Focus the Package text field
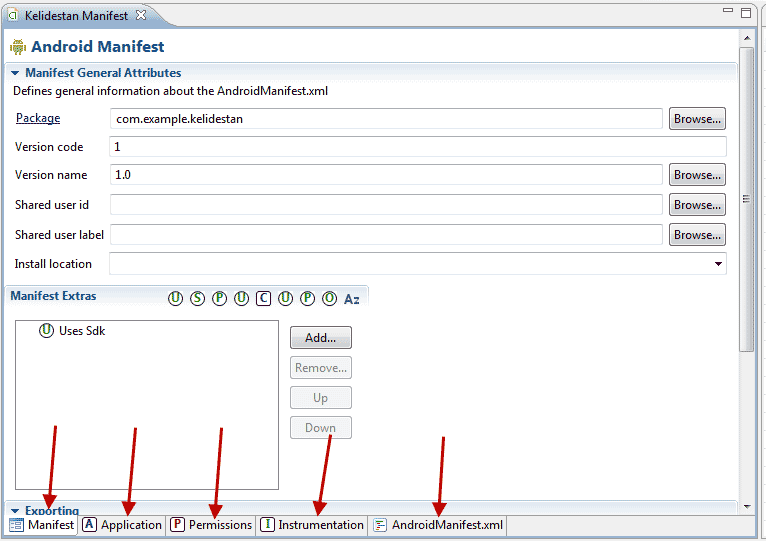 [386, 119]
